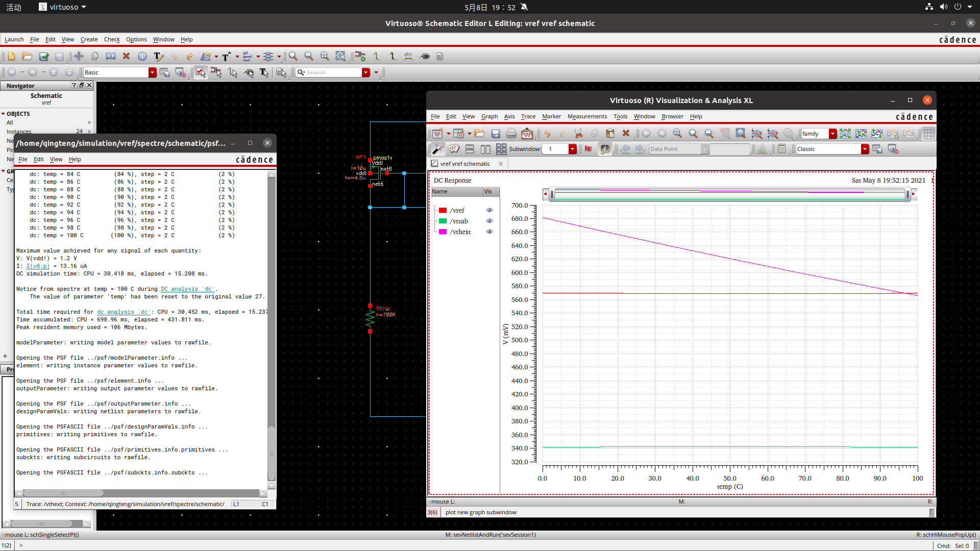Click the Print icon in Visualization toolbar

[x=511, y=134]
